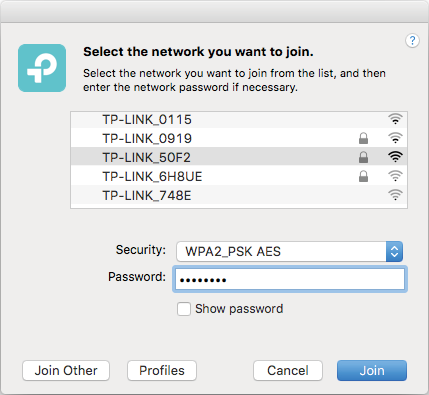
Task: Click the lock icon for TP-LINK_50F2
Action: [363, 157]
